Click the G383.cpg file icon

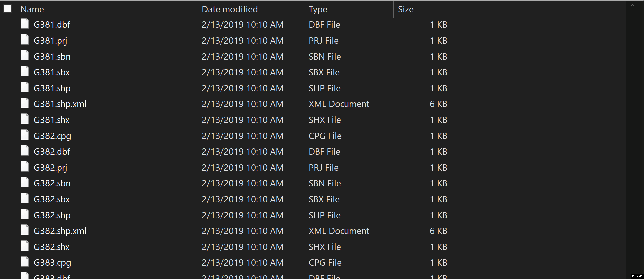pos(25,262)
